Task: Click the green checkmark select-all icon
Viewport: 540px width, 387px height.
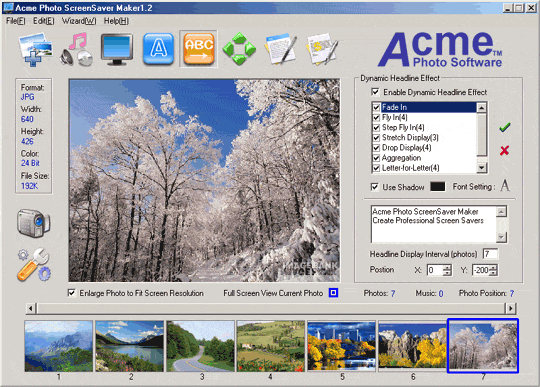Action: point(505,128)
